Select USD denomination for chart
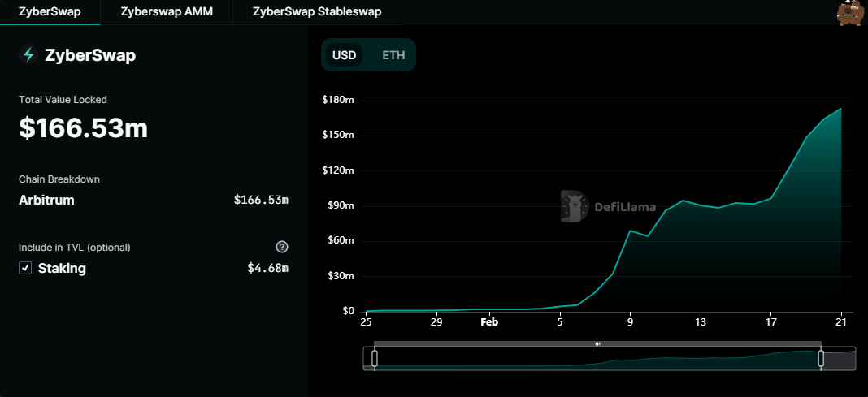Viewport: 868px width, 397px height. tap(344, 55)
